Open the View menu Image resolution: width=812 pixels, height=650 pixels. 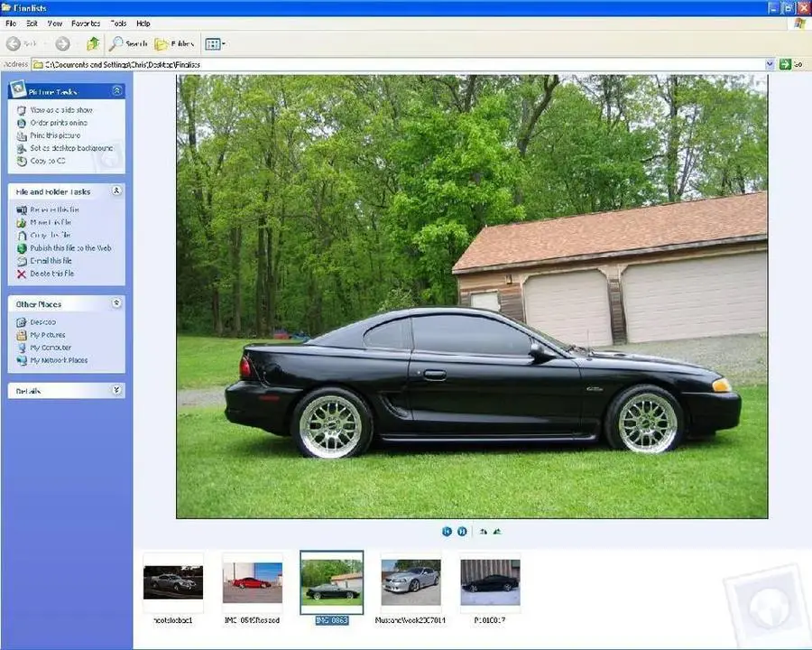coord(55,23)
